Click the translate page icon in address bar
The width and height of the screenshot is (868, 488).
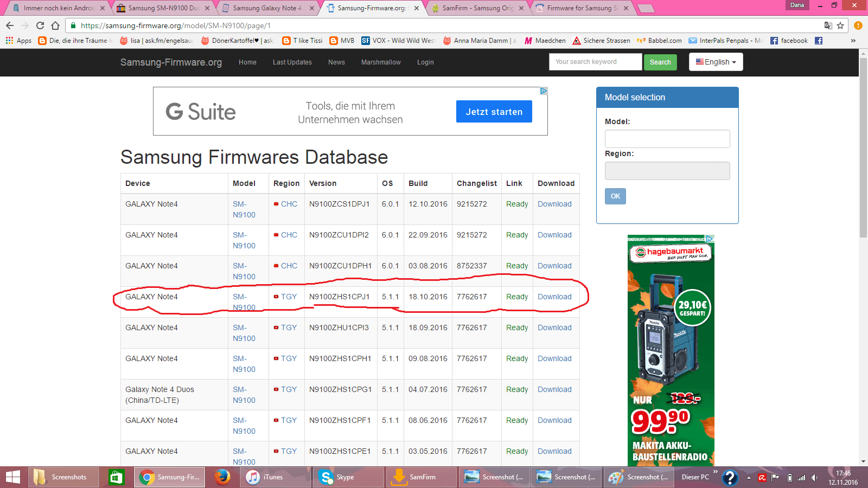[x=828, y=25]
